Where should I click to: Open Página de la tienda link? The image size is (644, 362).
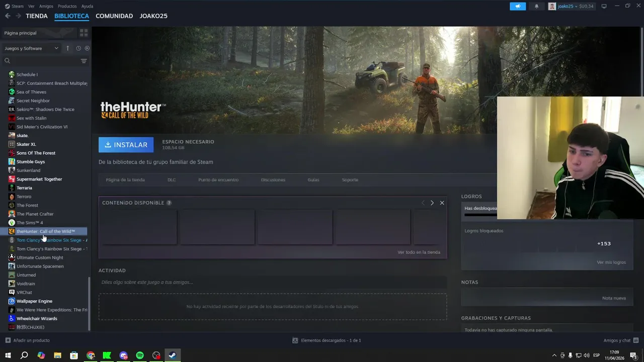tap(125, 179)
